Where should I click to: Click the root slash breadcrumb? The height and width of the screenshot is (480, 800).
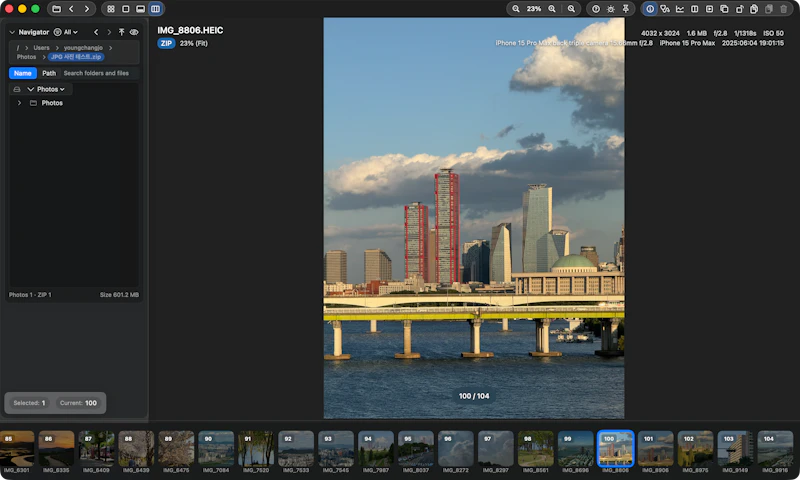click(x=18, y=47)
